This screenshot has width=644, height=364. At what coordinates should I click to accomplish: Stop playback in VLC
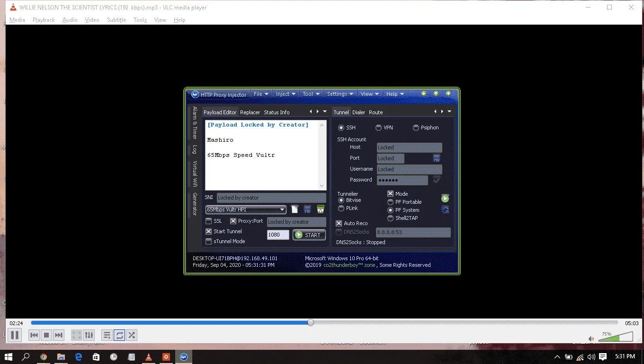click(x=46, y=335)
